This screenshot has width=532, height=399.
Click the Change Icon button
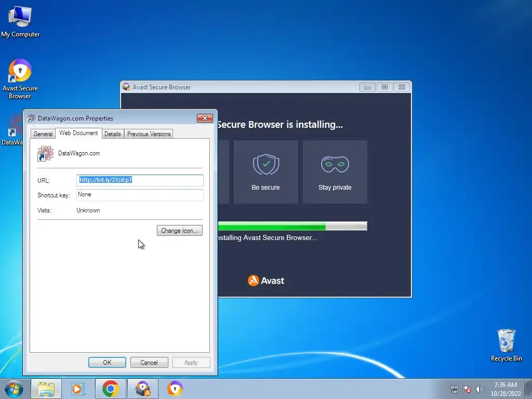coord(179,230)
